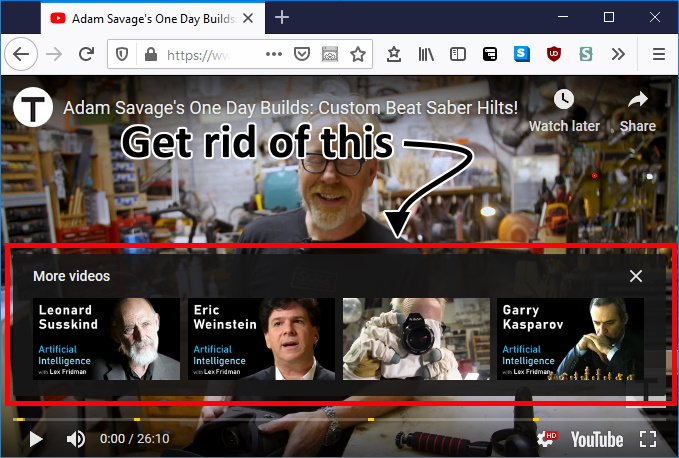Open a new tab
Screen dimensions: 679x458
282,17
